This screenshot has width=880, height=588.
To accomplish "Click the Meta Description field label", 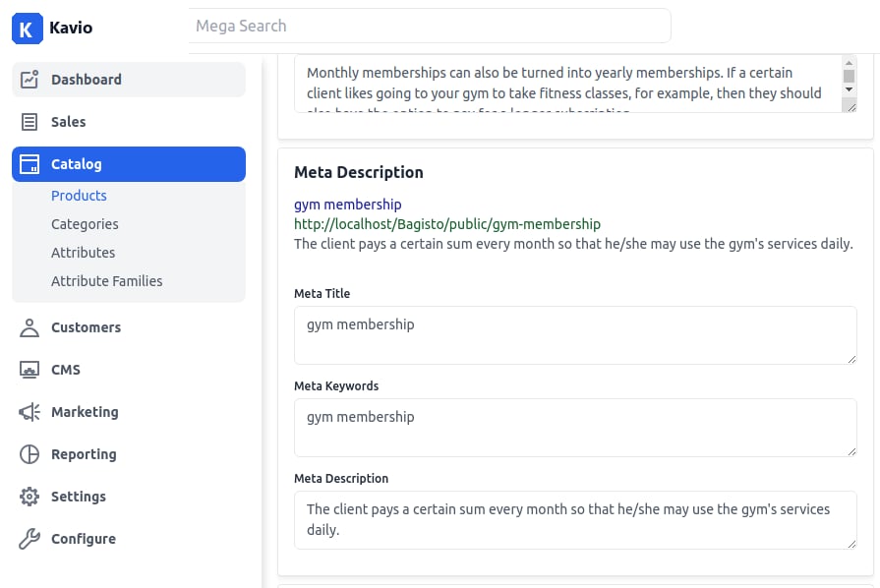I will (341, 479).
